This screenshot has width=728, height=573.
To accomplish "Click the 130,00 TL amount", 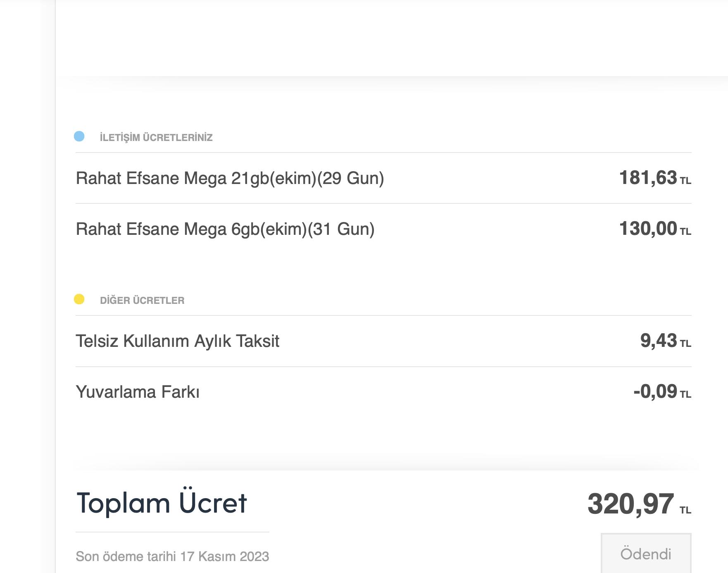I will (655, 229).
